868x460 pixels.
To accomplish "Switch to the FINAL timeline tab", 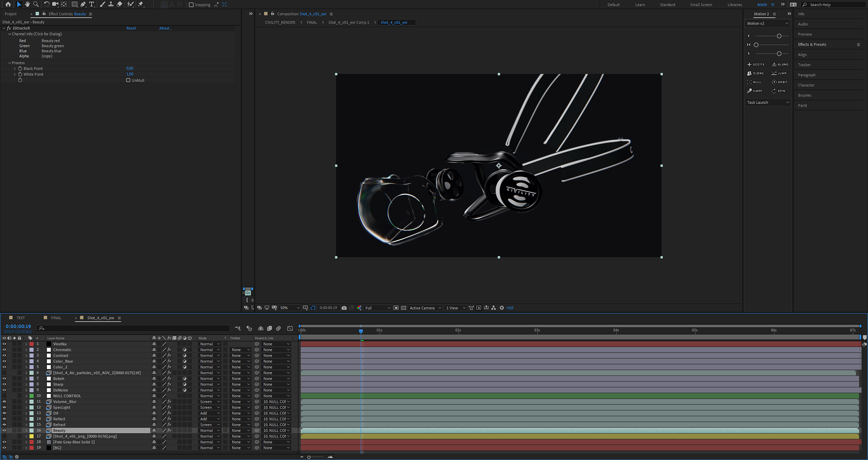I will (56, 318).
